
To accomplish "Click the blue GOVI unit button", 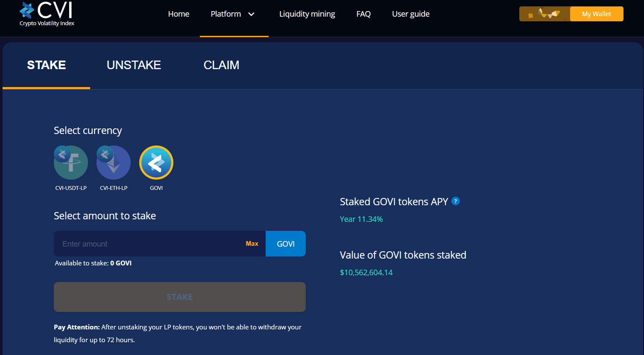I will [x=286, y=244].
